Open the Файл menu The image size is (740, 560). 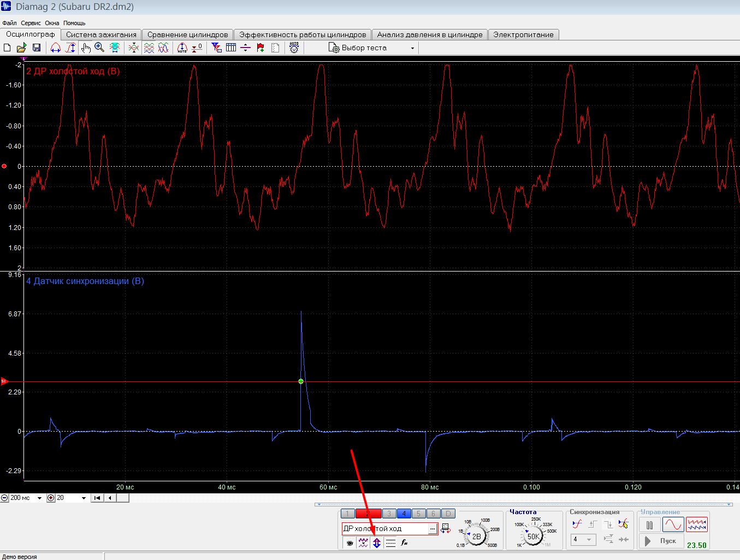[9, 23]
